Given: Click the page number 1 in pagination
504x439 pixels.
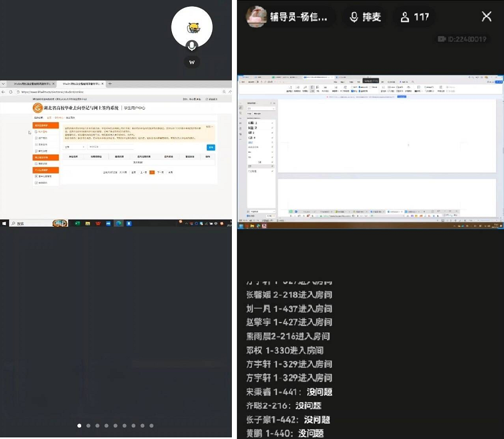Looking at the screenshot, I should point(152,173).
